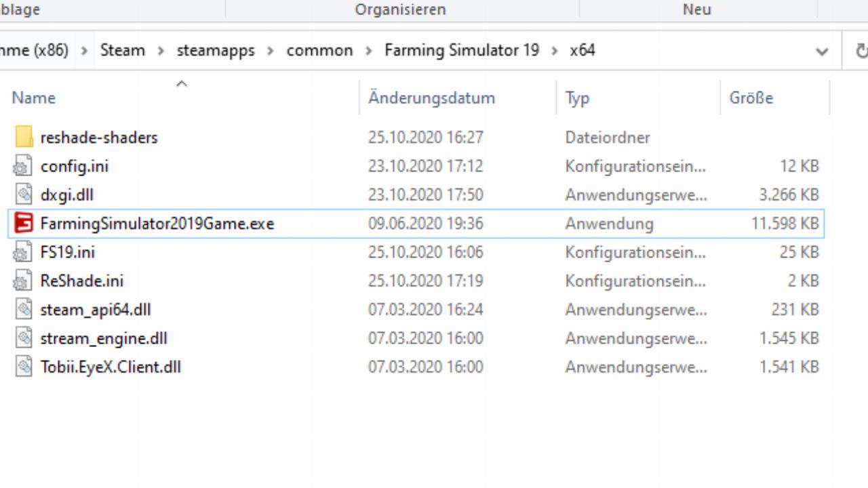This screenshot has height=488, width=868.
Task: Open the address bar history dropdown
Action: tap(822, 51)
